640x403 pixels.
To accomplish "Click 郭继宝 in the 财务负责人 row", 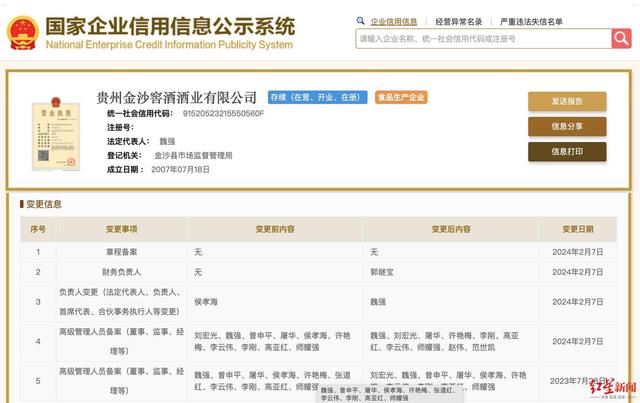I will coord(385,272).
